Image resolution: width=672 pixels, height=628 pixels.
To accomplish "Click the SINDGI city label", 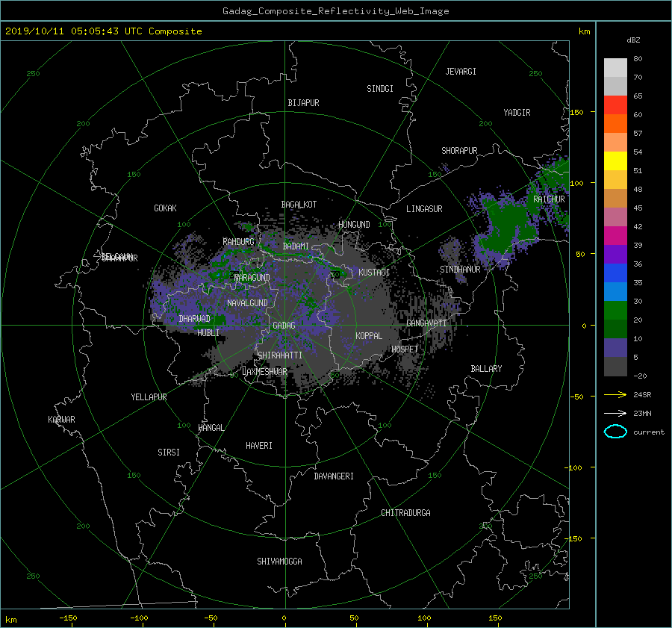I will (x=380, y=89).
